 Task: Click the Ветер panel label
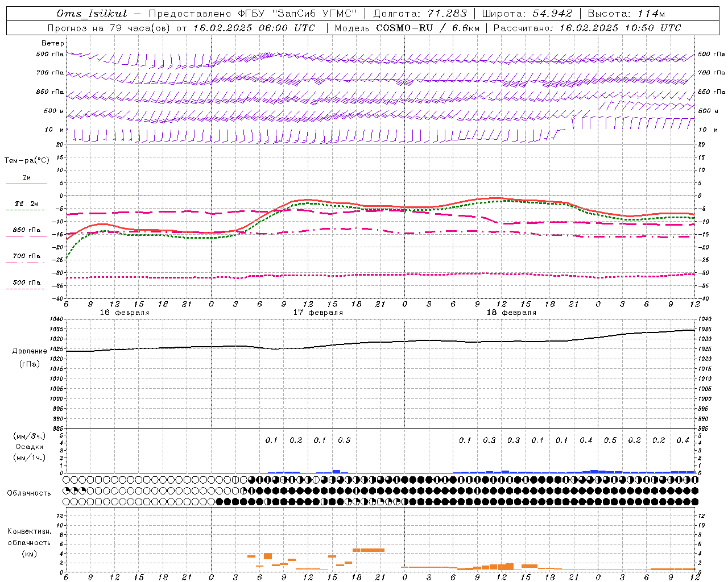[53, 43]
